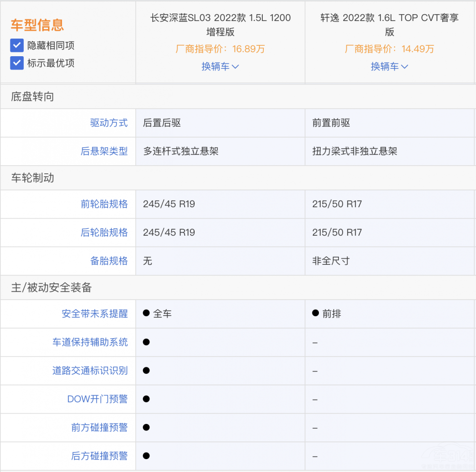Click the 后轮胎规格 row label

tap(104, 232)
